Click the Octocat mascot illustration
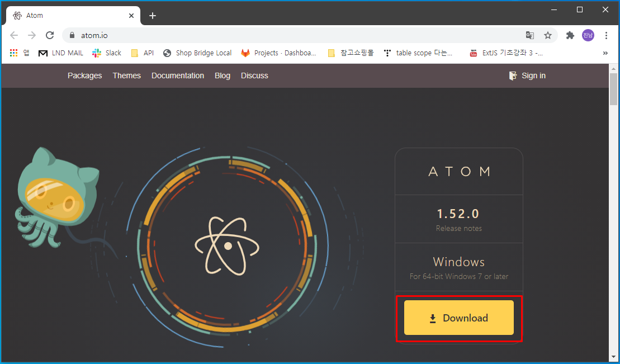The image size is (620, 364). [58, 197]
